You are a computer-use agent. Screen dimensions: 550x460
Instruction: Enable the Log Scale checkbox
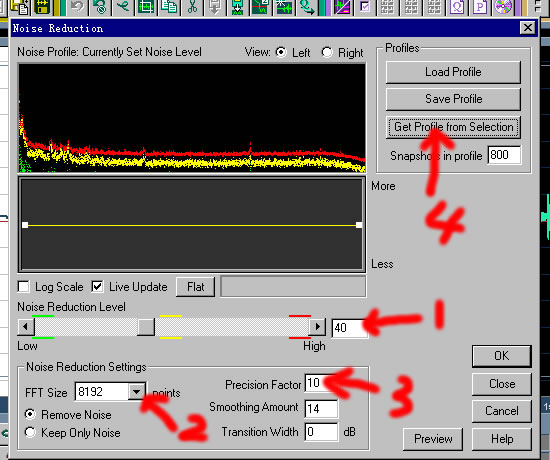(24, 286)
